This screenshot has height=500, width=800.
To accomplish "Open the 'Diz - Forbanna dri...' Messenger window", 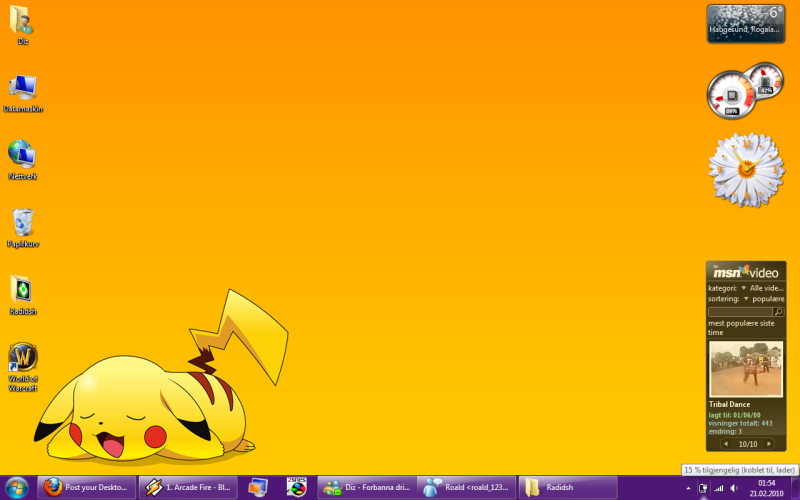I will pyautogui.click(x=367, y=488).
